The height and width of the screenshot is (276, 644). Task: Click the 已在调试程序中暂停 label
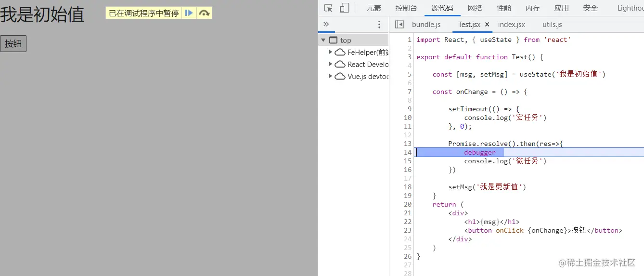pos(144,13)
